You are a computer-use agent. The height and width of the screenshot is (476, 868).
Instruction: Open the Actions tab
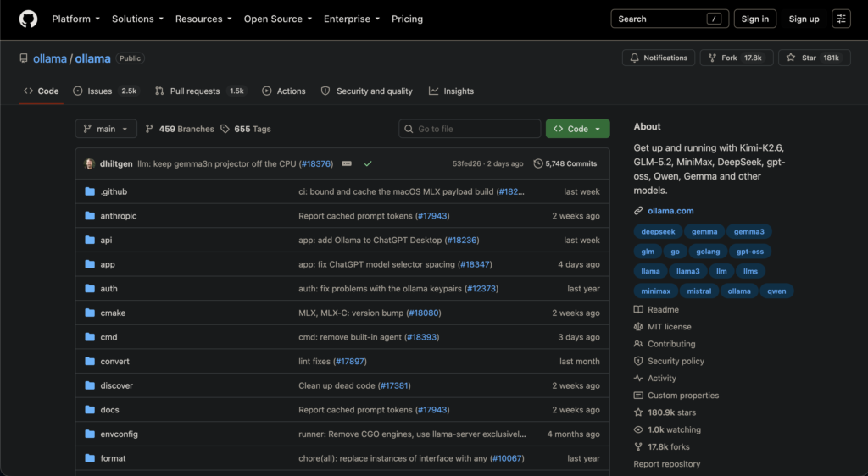(284, 91)
